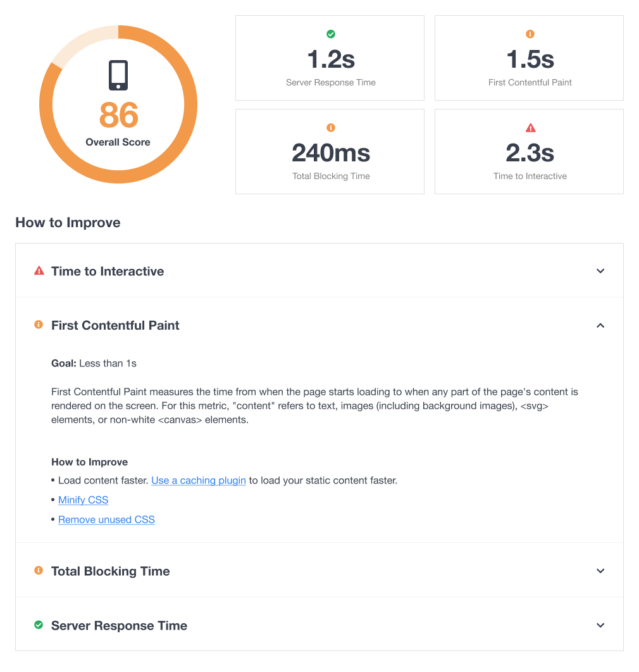Click orange info icon beside Total Blocking Time heading
The width and height of the screenshot is (639, 672).
tap(39, 571)
